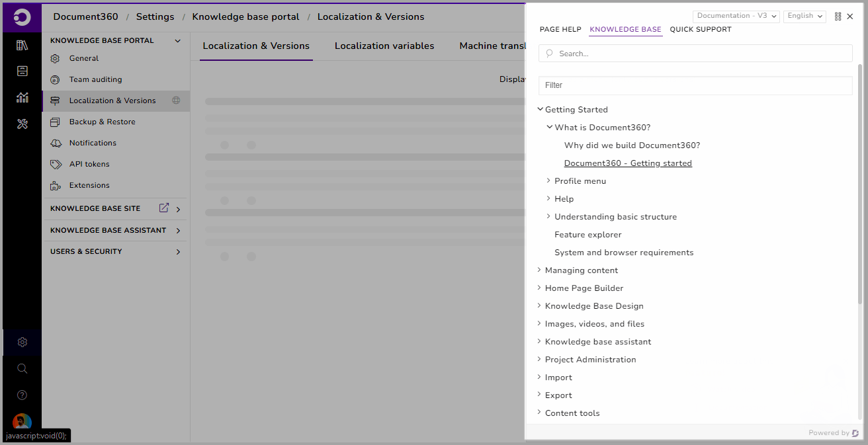Click the help question mark icon
This screenshot has height=445, width=868.
[22, 395]
